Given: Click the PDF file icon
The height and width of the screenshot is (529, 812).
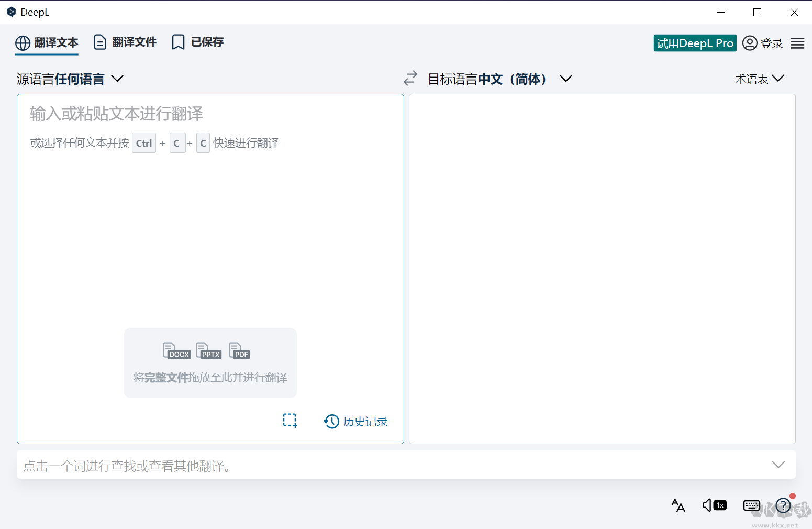Looking at the screenshot, I should point(239,350).
